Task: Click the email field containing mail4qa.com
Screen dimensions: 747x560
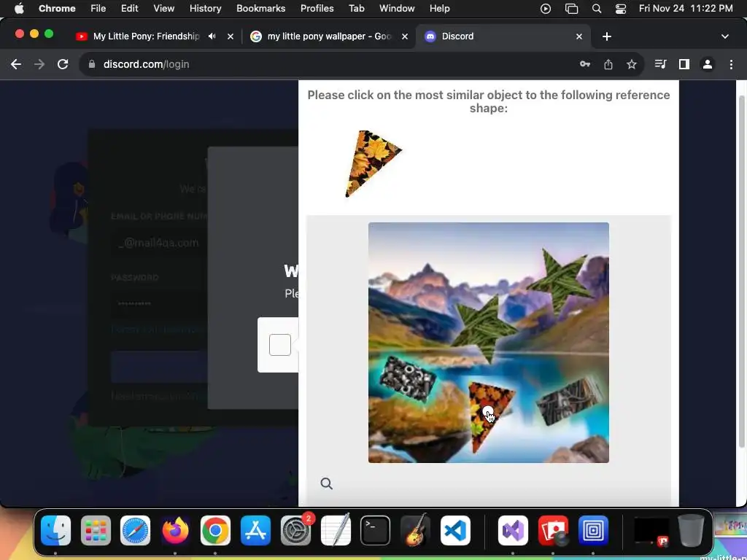Action: click(160, 243)
